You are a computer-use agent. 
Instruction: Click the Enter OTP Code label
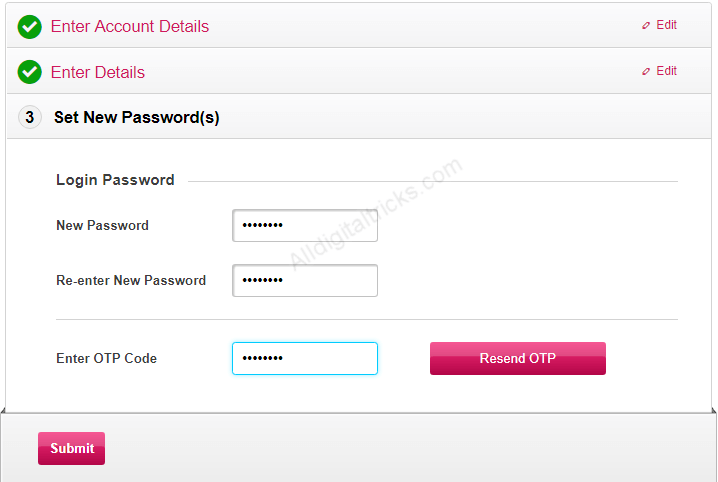point(106,358)
